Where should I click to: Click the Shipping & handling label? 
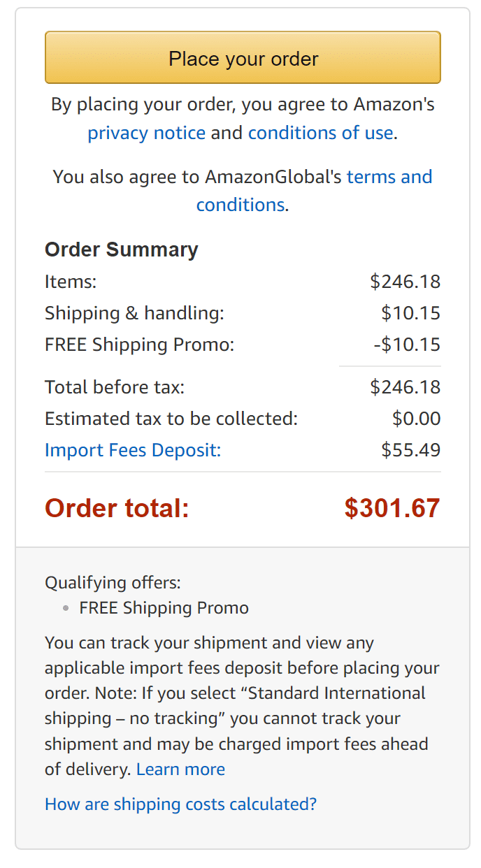click(134, 313)
